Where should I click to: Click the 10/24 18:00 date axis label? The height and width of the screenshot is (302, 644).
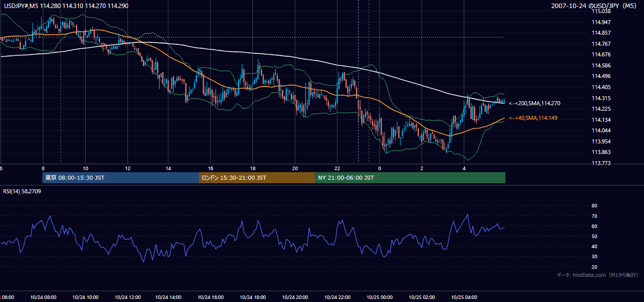point(252,297)
